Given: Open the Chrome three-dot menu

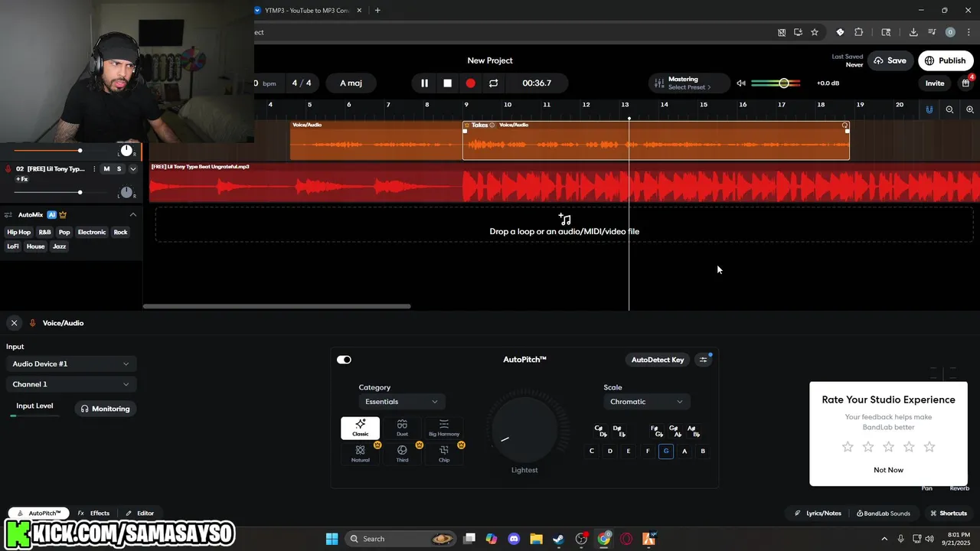Looking at the screenshot, I should click(x=967, y=32).
